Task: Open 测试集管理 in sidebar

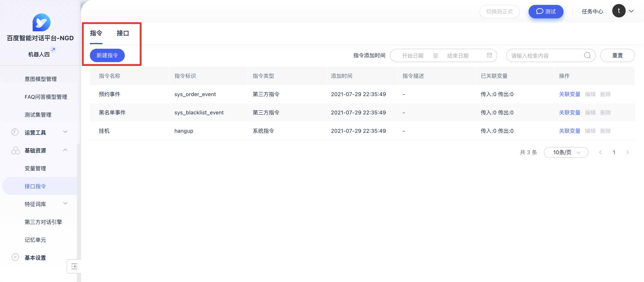Action: (x=38, y=115)
